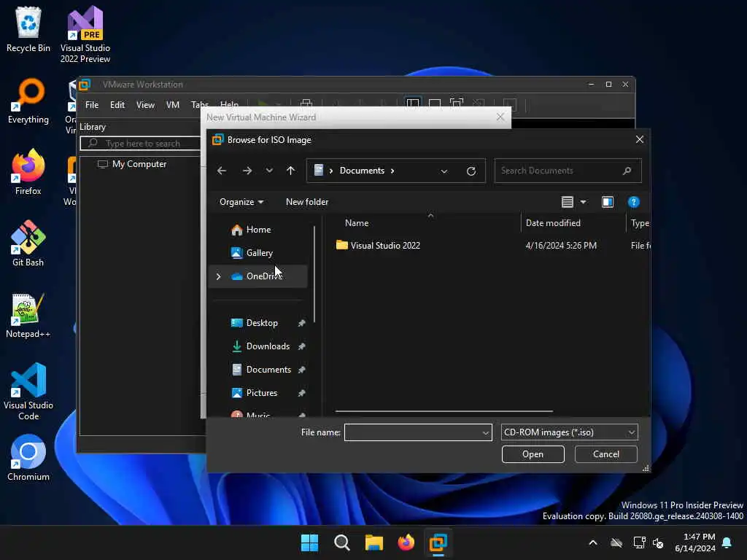Open CD-ROM images file type dropdown
The image size is (747, 560).
click(x=569, y=432)
